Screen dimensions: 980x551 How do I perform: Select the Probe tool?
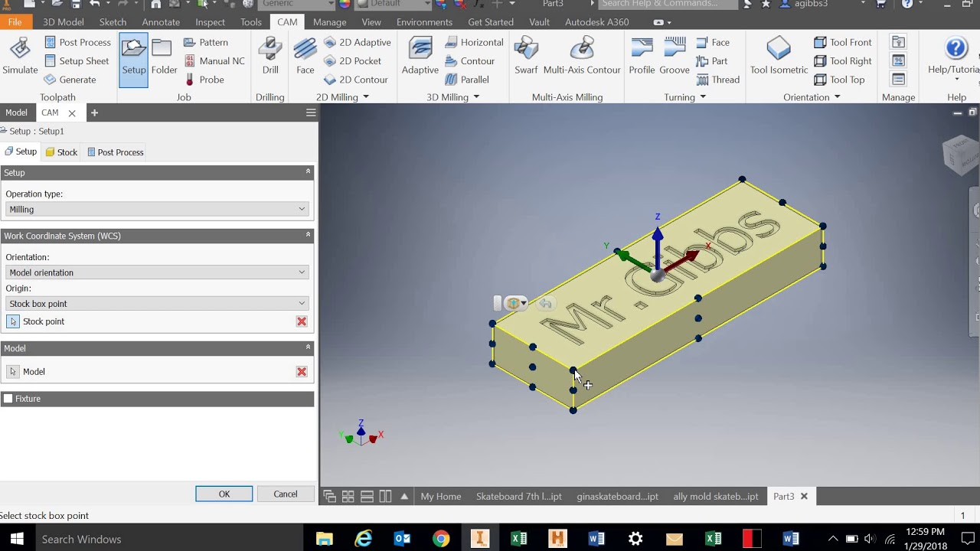pos(204,80)
